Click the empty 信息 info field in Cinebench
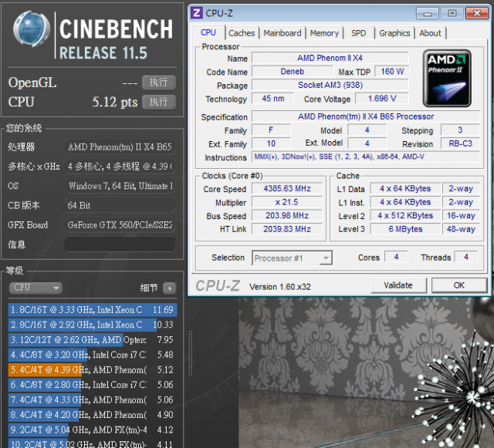This screenshot has height=448, width=494. point(120,244)
